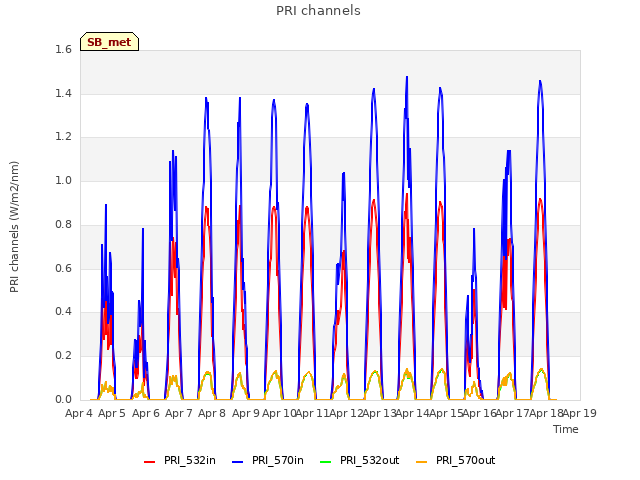Click the Apr 5 x-axis label

112,413
